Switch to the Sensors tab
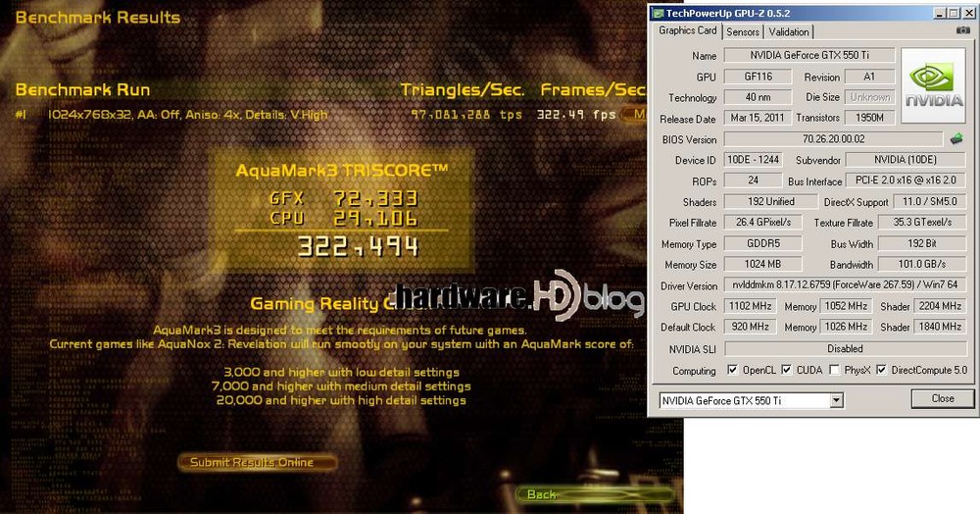The width and height of the screenshot is (980, 514). [743, 32]
